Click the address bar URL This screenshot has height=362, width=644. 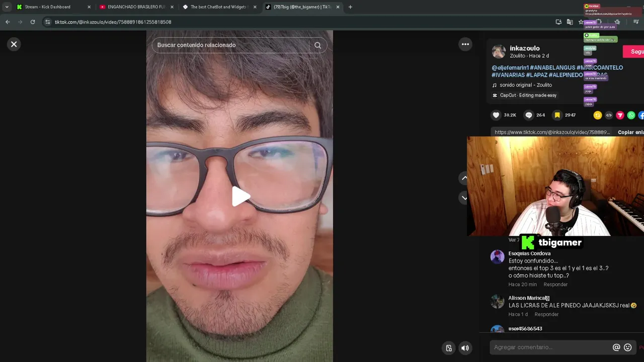click(113, 22)
